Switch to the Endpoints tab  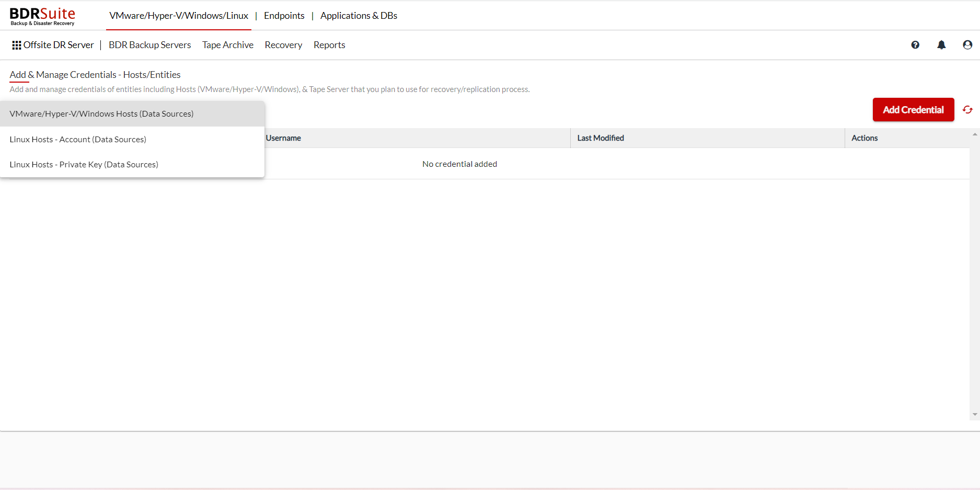pyautogui.click(x=284, y=16)
